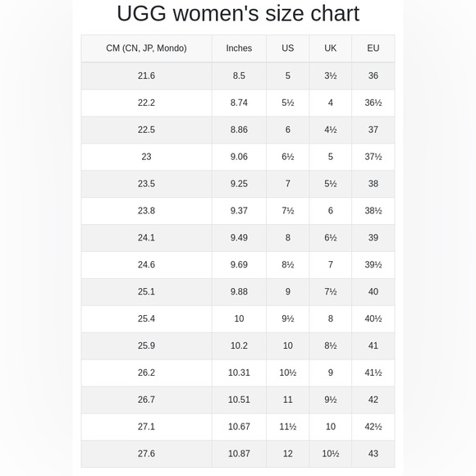The width and height of the screenshot is (476, 476).
Task: Click the 9.49 inches cell
Action: 239,238
